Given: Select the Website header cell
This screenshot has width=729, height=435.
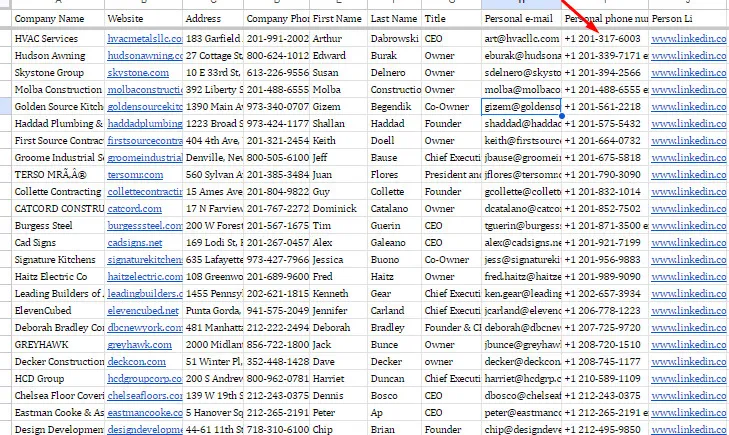Looking at the screenshot, I should coord(144,19).
